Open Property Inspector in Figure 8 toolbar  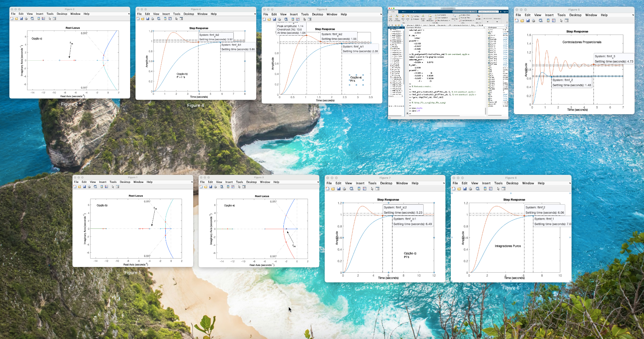[310, 19]
